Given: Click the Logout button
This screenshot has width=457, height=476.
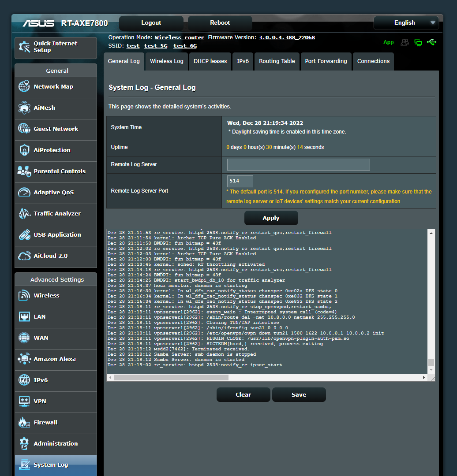Looking at the screenshot, I should click(x=151, y=23).
